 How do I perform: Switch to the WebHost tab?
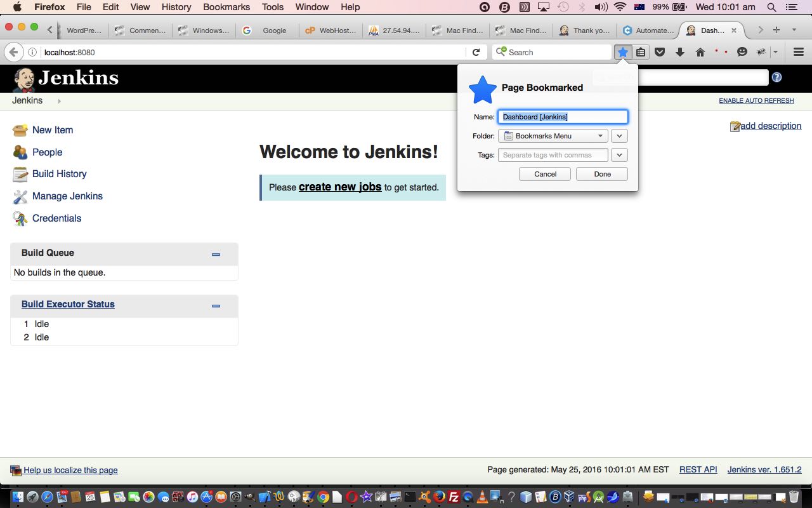click(x=331, y=30)
